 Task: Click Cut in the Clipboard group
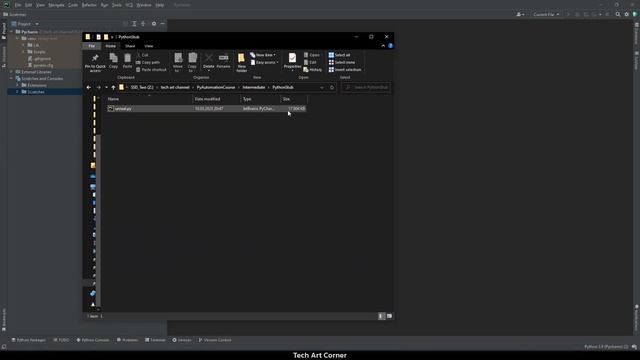coord(142,55)
